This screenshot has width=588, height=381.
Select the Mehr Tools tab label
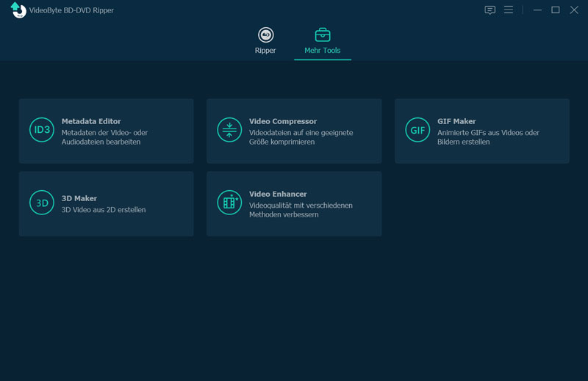(323, 51)
